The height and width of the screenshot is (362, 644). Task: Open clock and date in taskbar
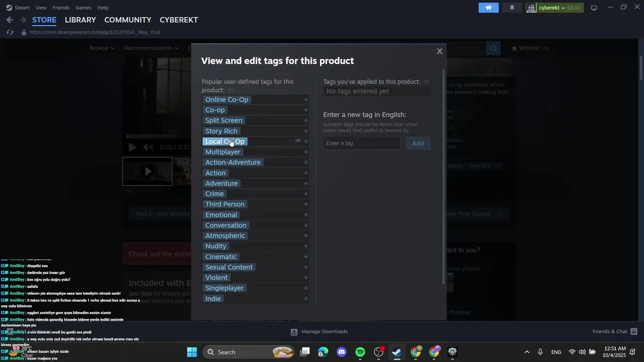pyautogui.click(x=615, y=352)
